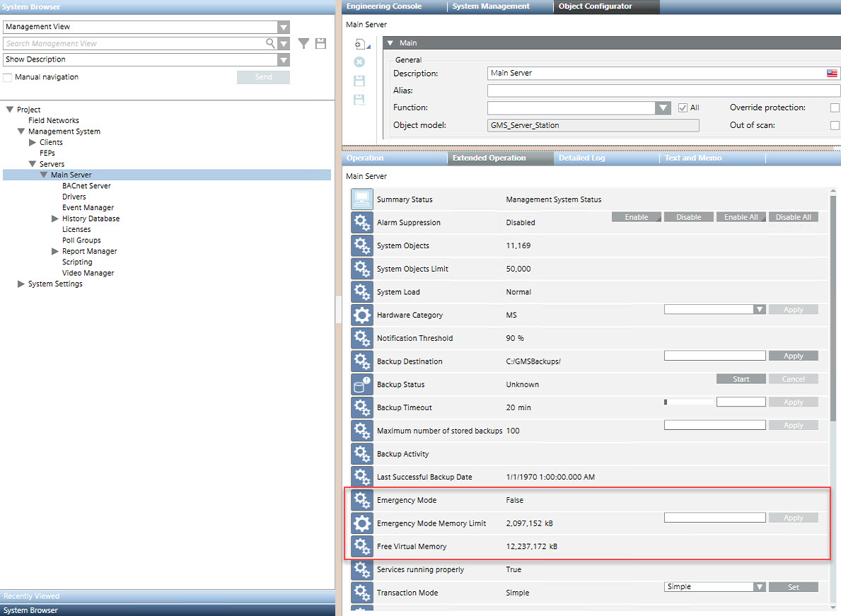Uncheck the All checkbox beside Function
Image resolution: width=841 pixels, height=616 pixels.
click(x=684, y=107)
